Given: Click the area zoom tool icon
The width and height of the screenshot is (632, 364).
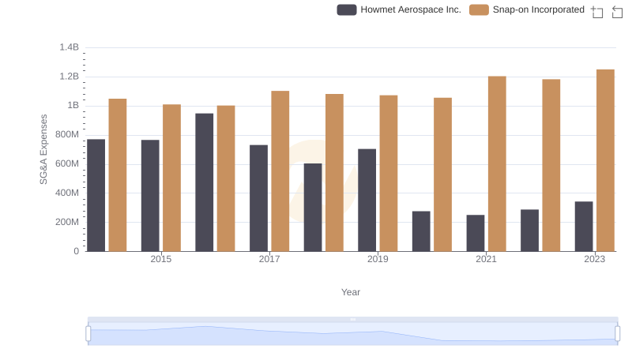Looking at the screenshot, I should click(x=597, y=12).
